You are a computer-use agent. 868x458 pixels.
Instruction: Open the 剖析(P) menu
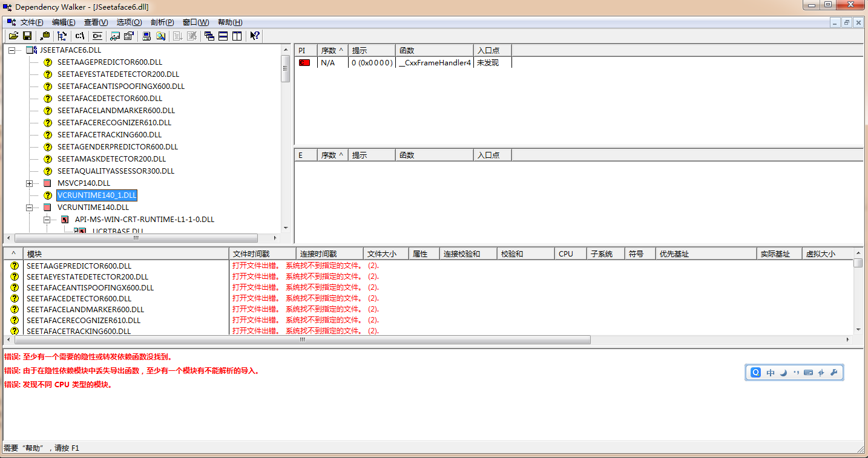pyautogui.click(x=162, y=22)
